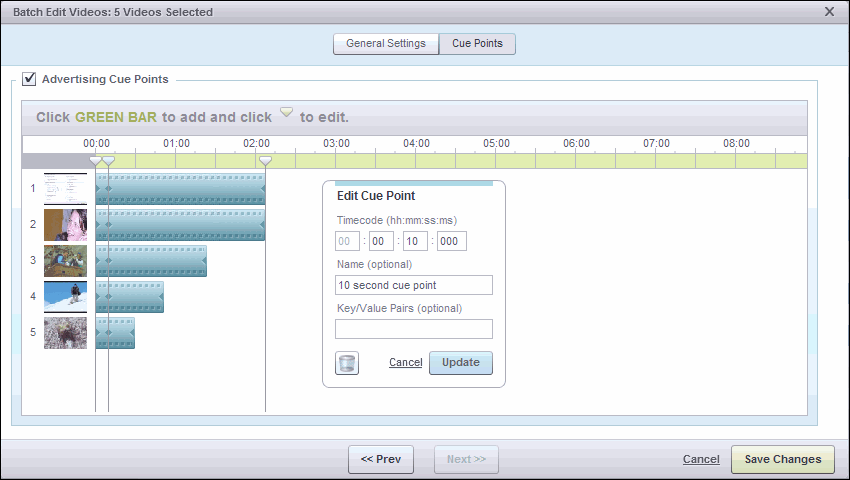Click the filmstrip bar of video 5
The image size is (850, 480).
pyautogui.click(x=115, y=332)
